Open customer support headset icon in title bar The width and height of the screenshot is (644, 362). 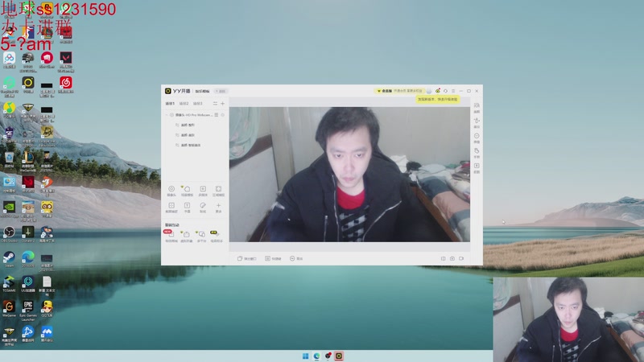click(x=446, y=91)
